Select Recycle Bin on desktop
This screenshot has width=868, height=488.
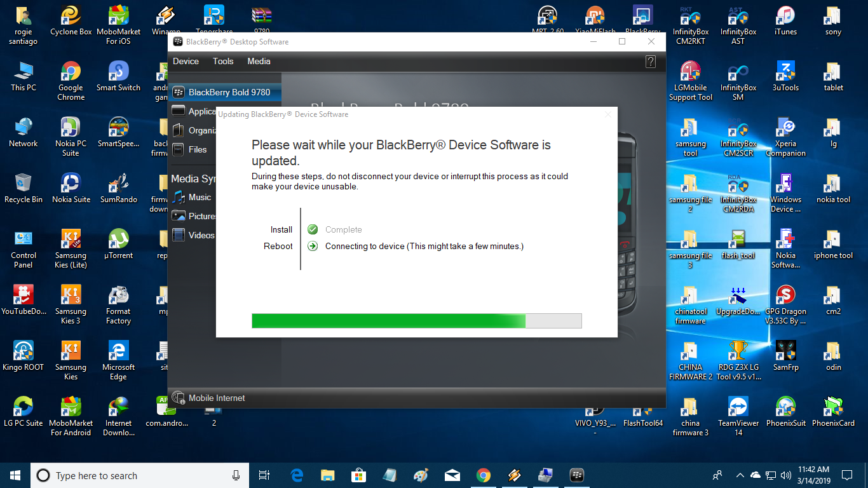point(24,189)
